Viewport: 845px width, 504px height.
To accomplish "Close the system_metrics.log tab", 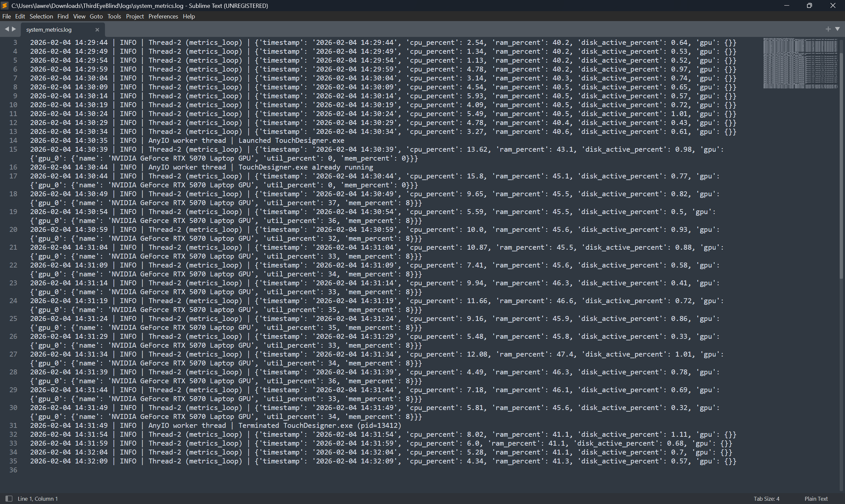I will 97,29.
